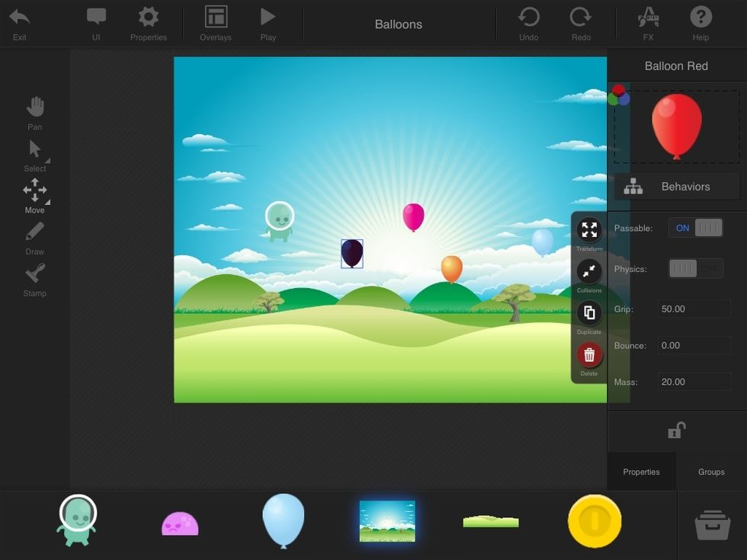The height and width of the screenshot is (560, 747).
Task: Open Transform options from the context menu
Action: coord(588,229)
